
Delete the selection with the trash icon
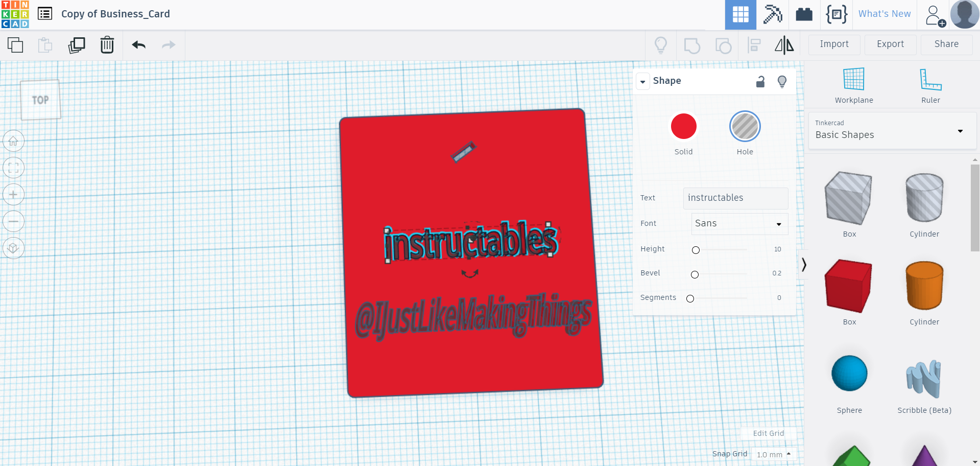[x=107, y=45]
